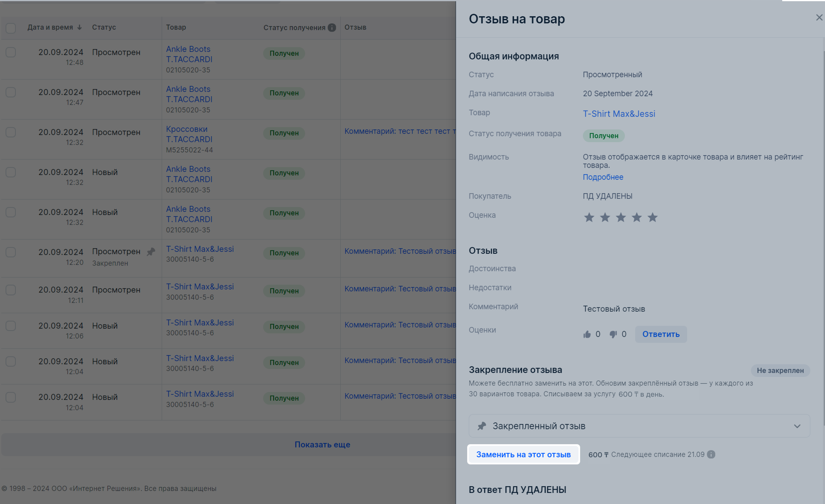Toggle the select-all checkbox in table header
Viewport: 825px width, 504px height.
[11, 28]
